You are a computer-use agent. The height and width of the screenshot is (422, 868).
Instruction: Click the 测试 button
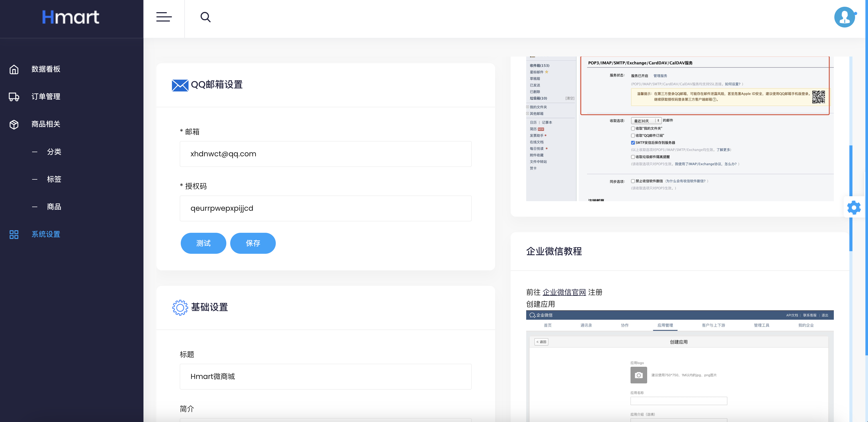coord(203,243)
